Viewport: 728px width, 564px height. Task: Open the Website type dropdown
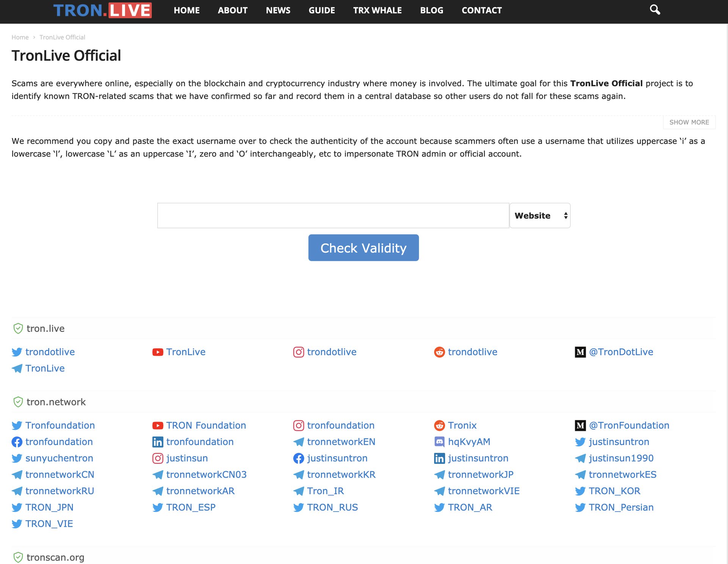point(540,215)
